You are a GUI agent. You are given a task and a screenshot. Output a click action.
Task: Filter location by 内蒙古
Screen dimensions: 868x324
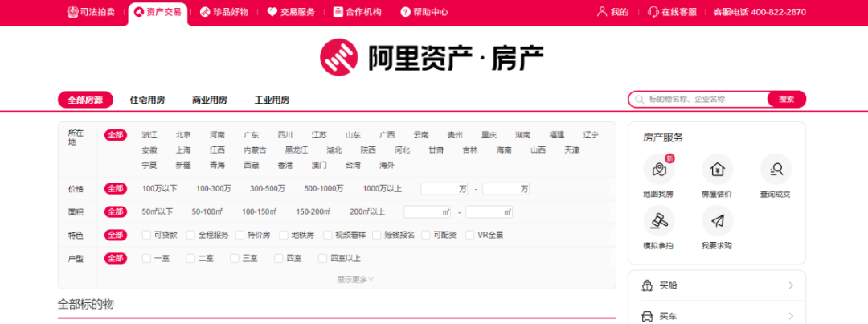pyautogui.click(x=256, y=150)
